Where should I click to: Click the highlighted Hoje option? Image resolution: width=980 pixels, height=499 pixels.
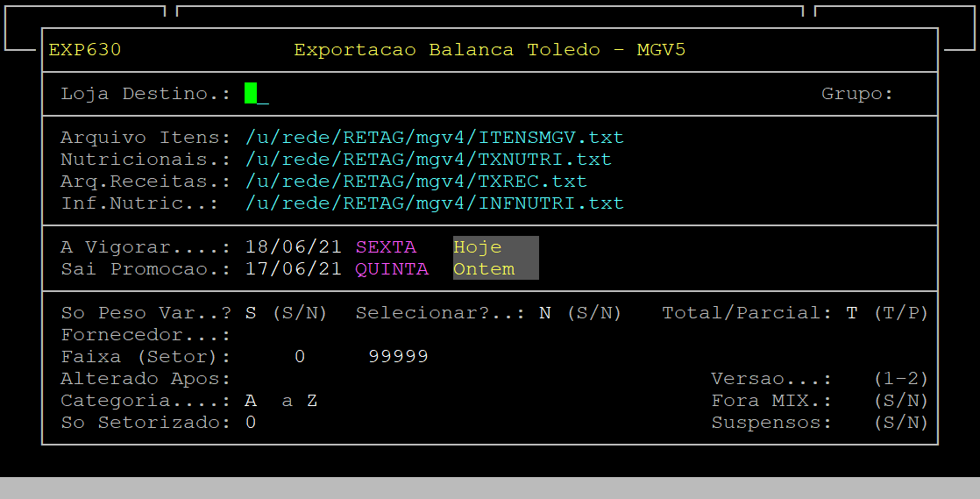pos(478,247)
